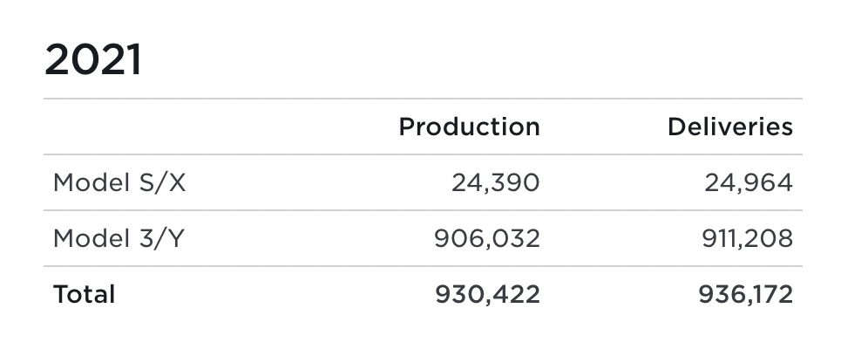Select Model 3/Y deliveries value 911,208
Viewport: 868px width, 356px height.
(747, 238)
